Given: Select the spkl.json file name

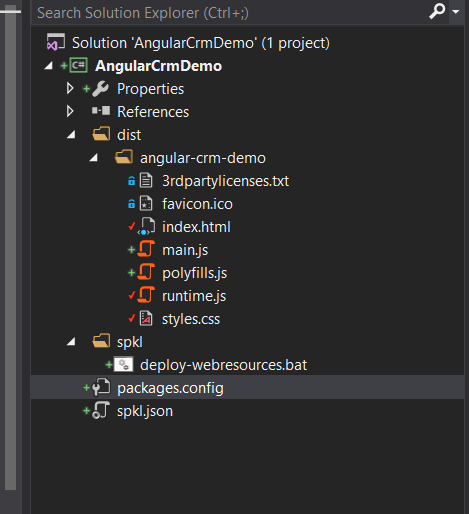Looking at the screenshot, I should tap(145, 412).
